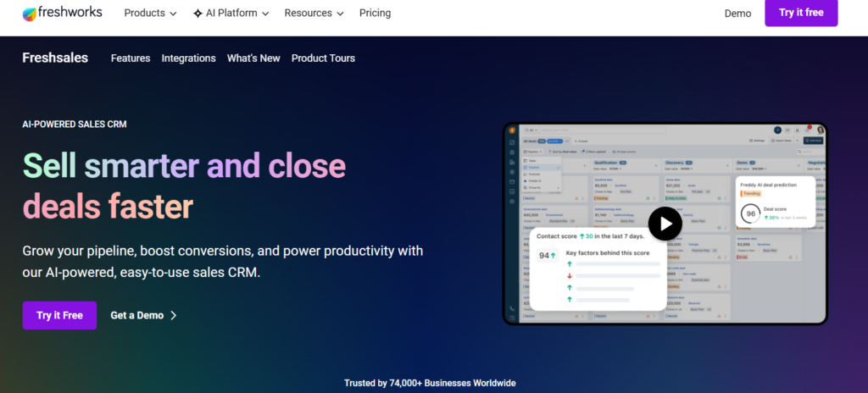
Task: Open the Products dropdown menu
Action: 150,14
